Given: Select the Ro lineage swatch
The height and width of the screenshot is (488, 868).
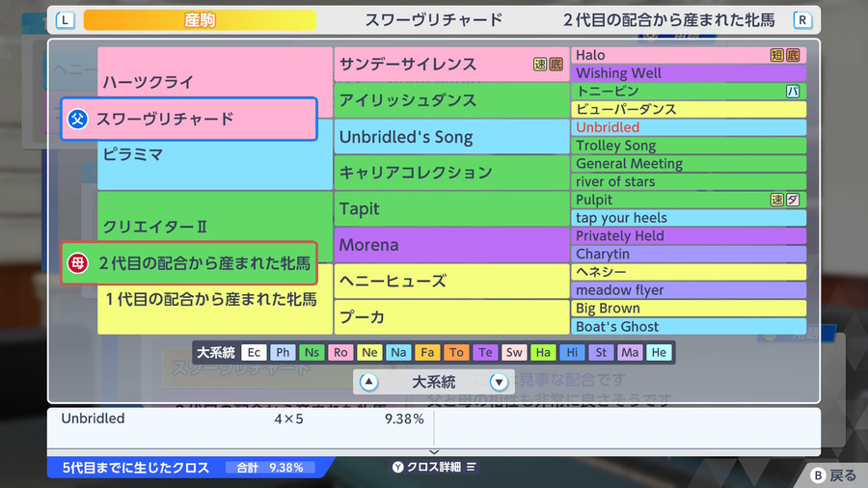Looking at the screenshot, I should (x=340, y=352).
